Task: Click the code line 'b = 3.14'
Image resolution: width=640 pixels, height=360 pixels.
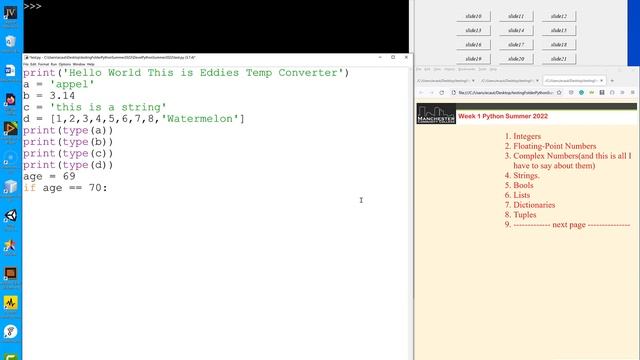Action: [x=49, y=96]
